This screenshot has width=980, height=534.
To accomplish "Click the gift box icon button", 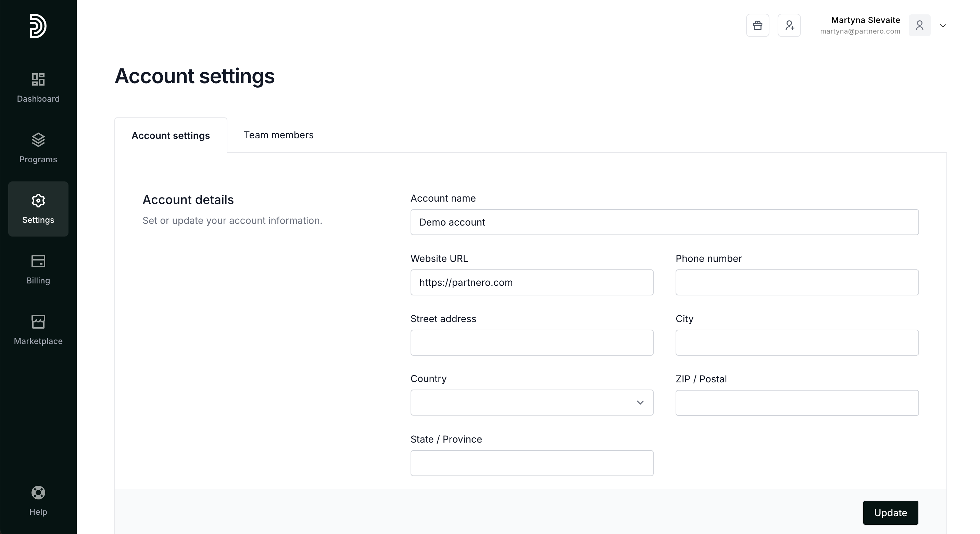I will coord(757,25).
